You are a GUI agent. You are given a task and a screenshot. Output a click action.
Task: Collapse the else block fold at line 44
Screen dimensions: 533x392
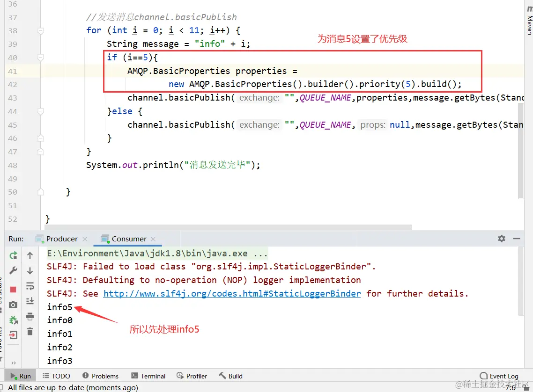[x=40, y=111]
